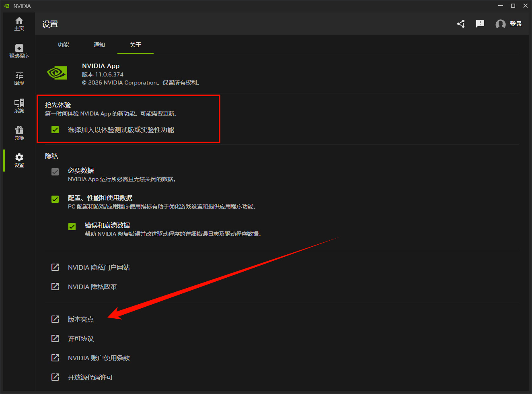Click the © 2026 NVIDIA Corporation copyright line
This screenshot has height=394, width=532.
tap(141, 83)
